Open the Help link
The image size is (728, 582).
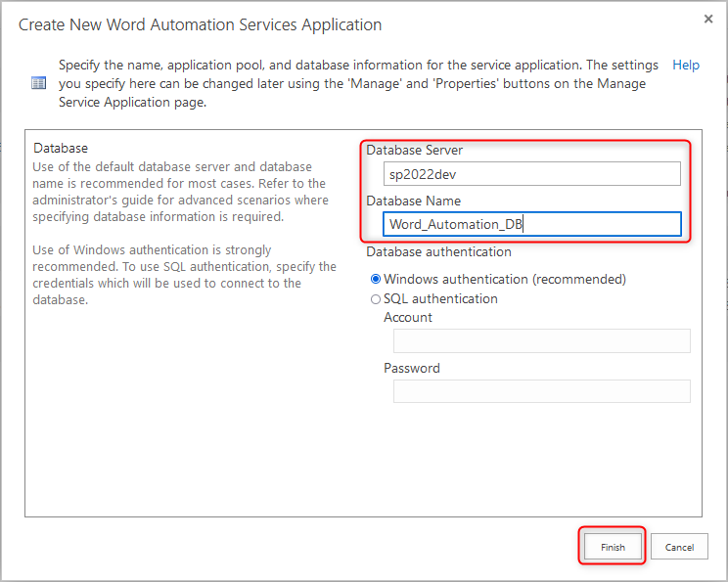[x=686, y=65]
